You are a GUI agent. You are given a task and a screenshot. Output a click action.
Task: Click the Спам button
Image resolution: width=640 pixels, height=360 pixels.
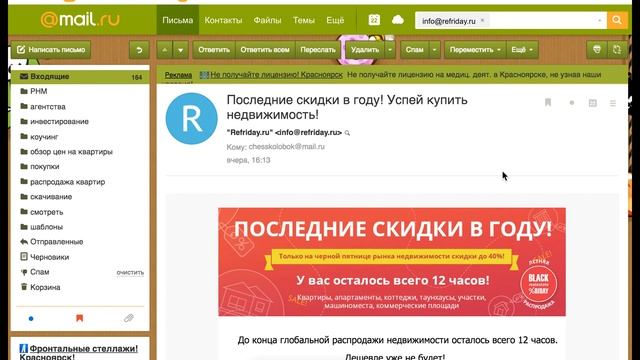(x=414, y=50)
